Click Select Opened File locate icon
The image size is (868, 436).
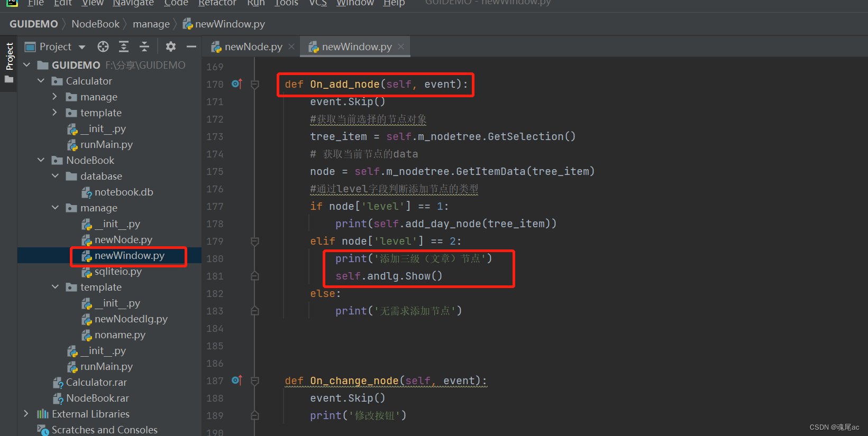[103, 47]
